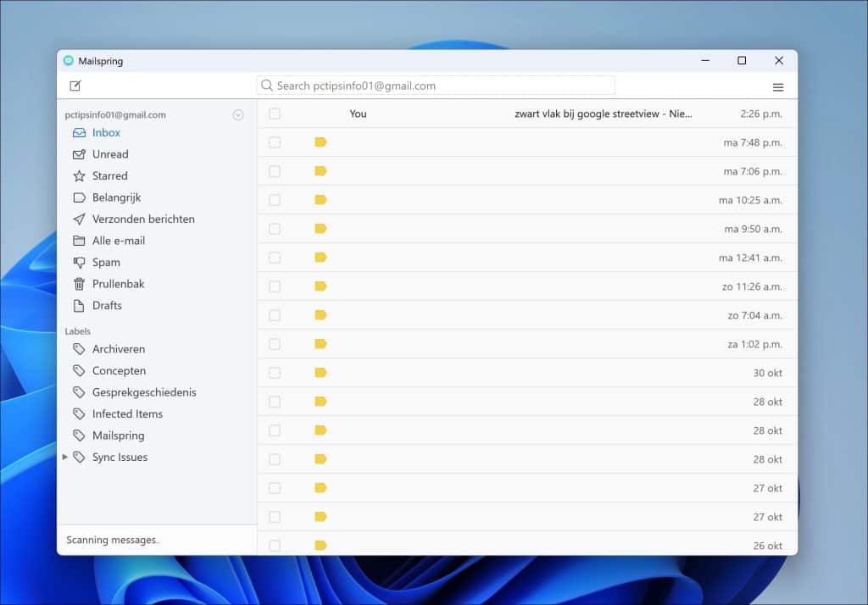Screen dimensions: 868x605
Task: Open the compose new message icon
Action: point(75,85)
